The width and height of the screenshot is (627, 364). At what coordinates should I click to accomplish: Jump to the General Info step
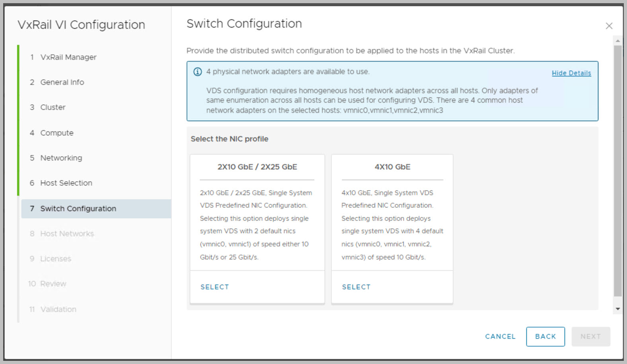click(x=62, y=82)
